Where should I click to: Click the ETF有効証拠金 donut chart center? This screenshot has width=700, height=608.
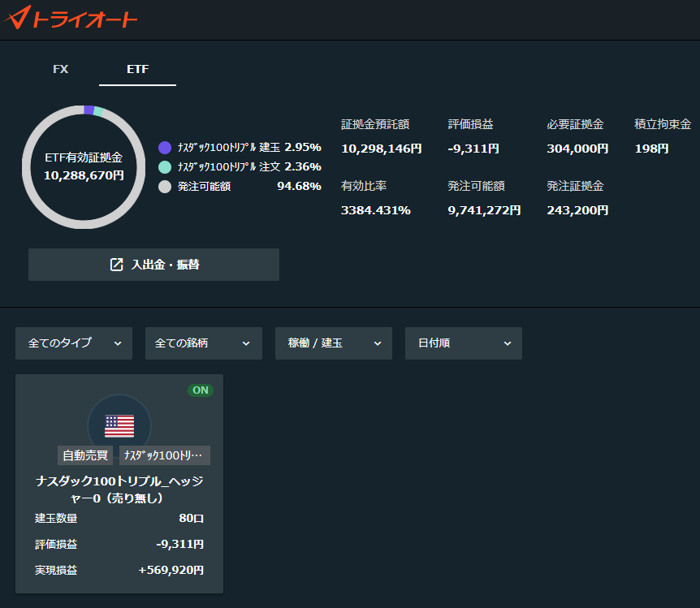(x=84, y=167)
